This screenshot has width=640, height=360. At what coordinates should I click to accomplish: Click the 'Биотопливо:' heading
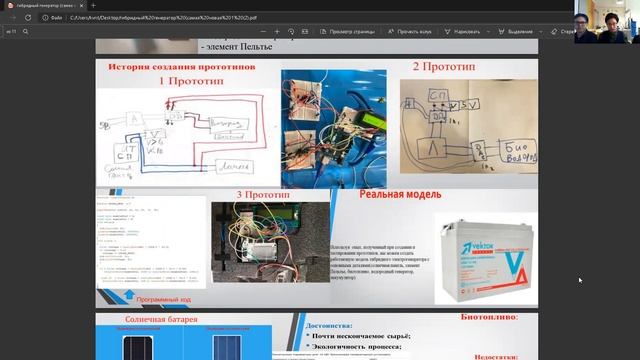point(489,317)
